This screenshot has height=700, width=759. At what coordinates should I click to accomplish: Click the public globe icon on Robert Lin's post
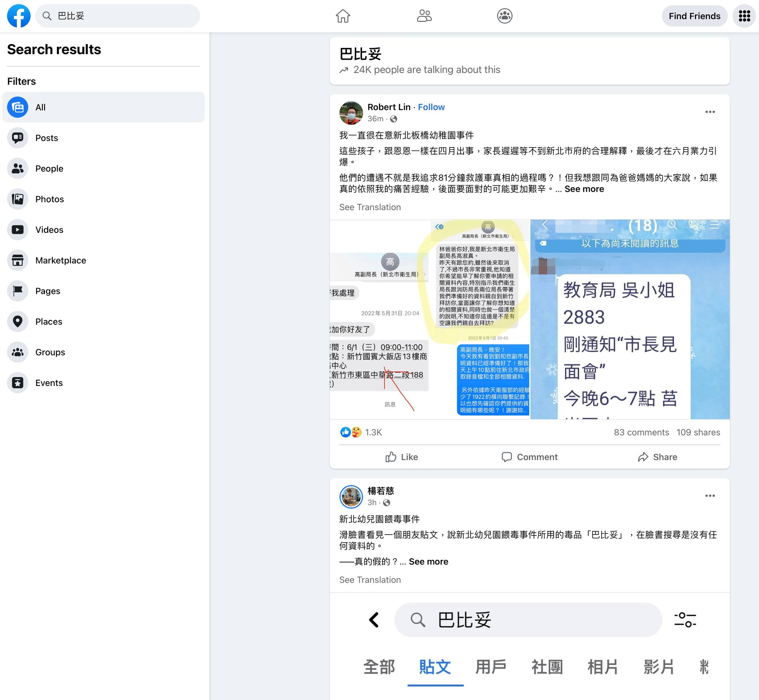pyautogui.click(x=394, y=119)
